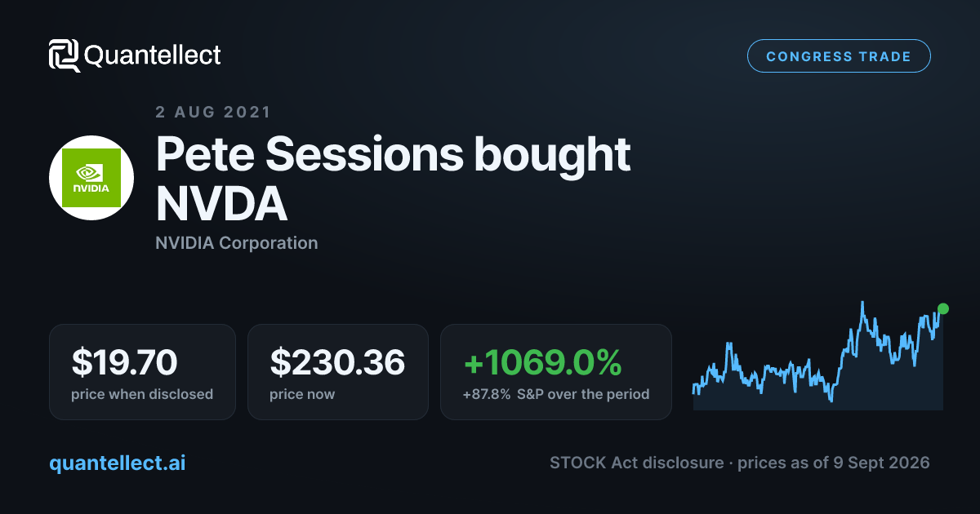Viewport: 980px width, 514px height.
Task: Click the NVDA ticker in the headline
Action: 221,205
